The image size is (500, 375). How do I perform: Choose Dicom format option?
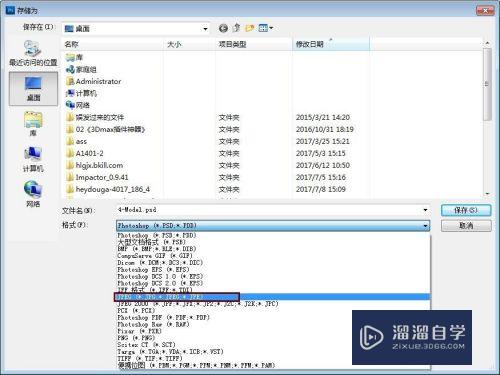click(273, 263)
